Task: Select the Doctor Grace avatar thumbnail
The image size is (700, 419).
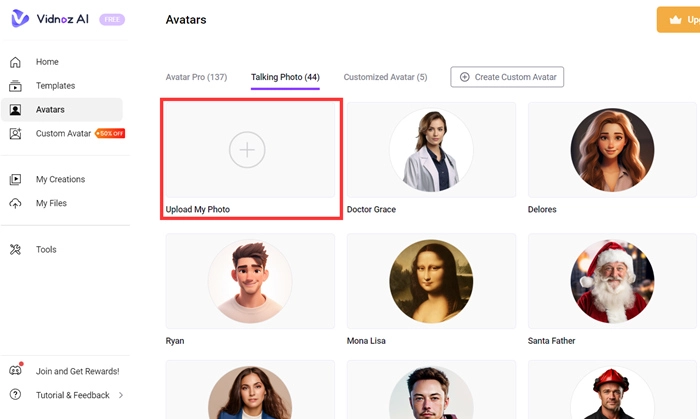Action: [431, 150]
